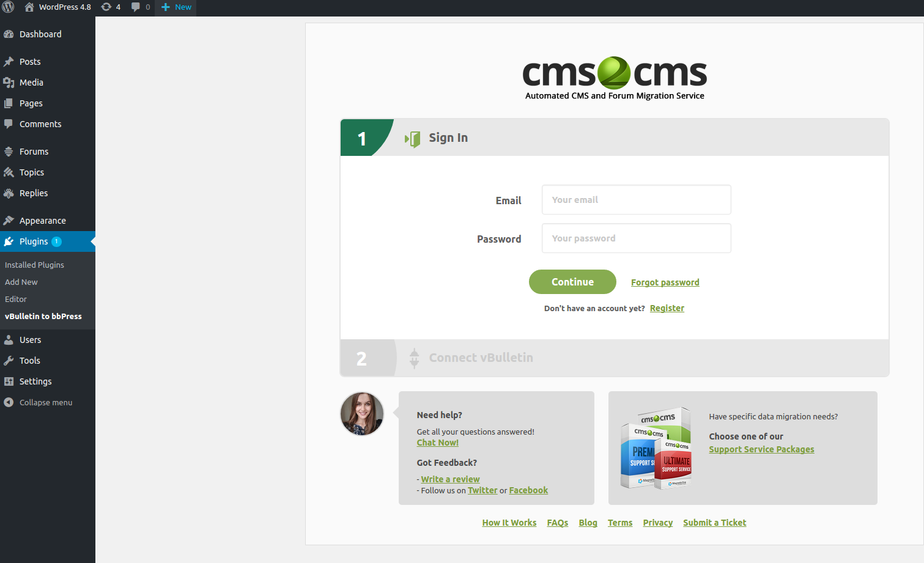This screenshot has height=563, width=924.
Task: Open the comments bubble icon in admin bar
Action: coord(136,7)
